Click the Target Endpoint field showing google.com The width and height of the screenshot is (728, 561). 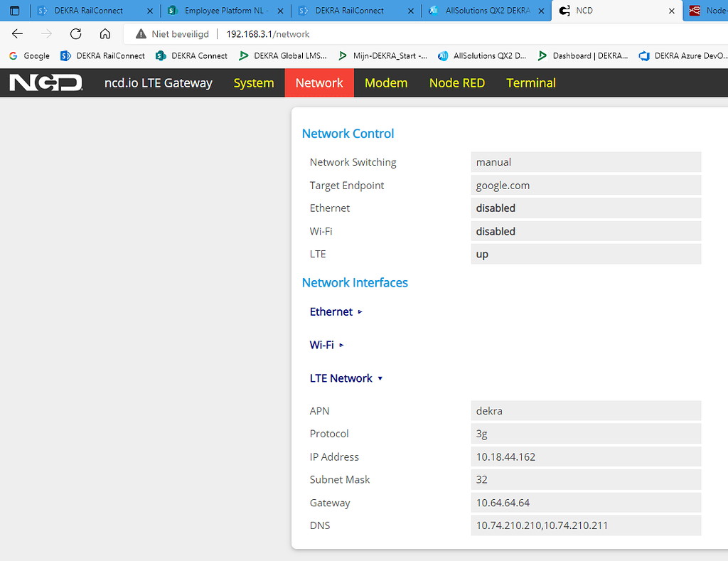(586, 185)
